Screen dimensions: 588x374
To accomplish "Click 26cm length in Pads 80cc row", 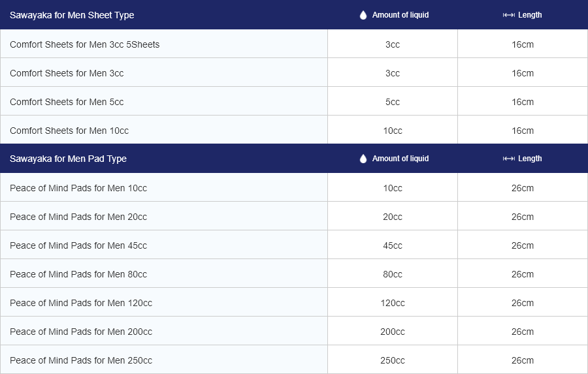I will pyautogui.click(x=523, y=274).
